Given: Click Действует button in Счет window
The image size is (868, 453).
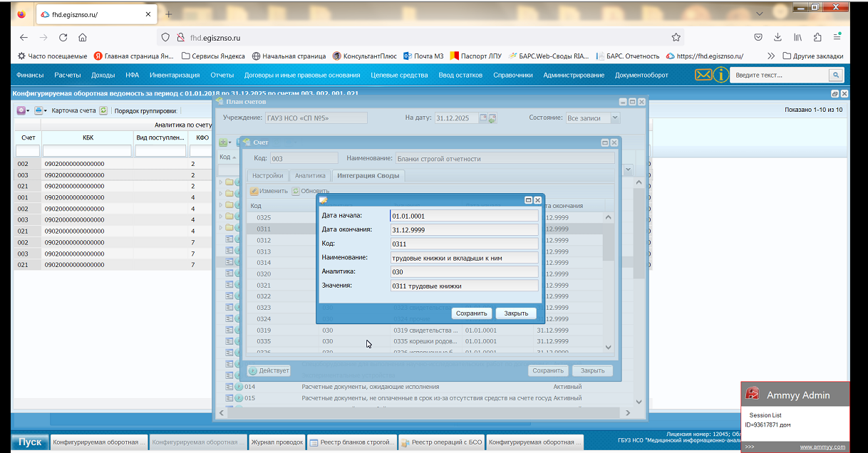Looking at the screenshot, I should [x=269, y=370].
